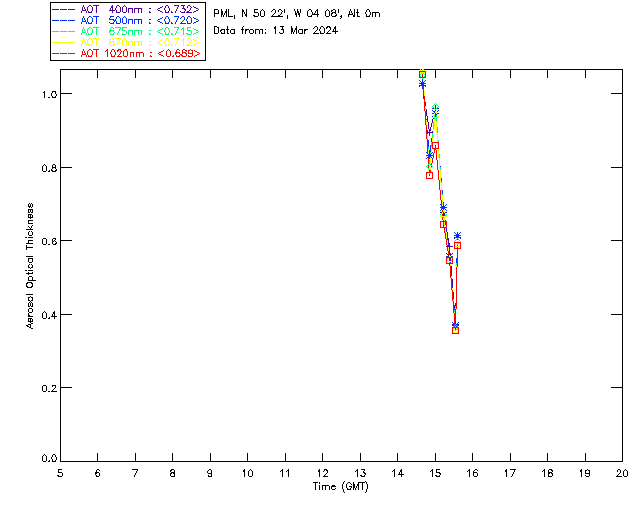Click the PML station coordinates header text
Image resolution: width=640 pixels, height=512 pixels.
coord(297,14)
